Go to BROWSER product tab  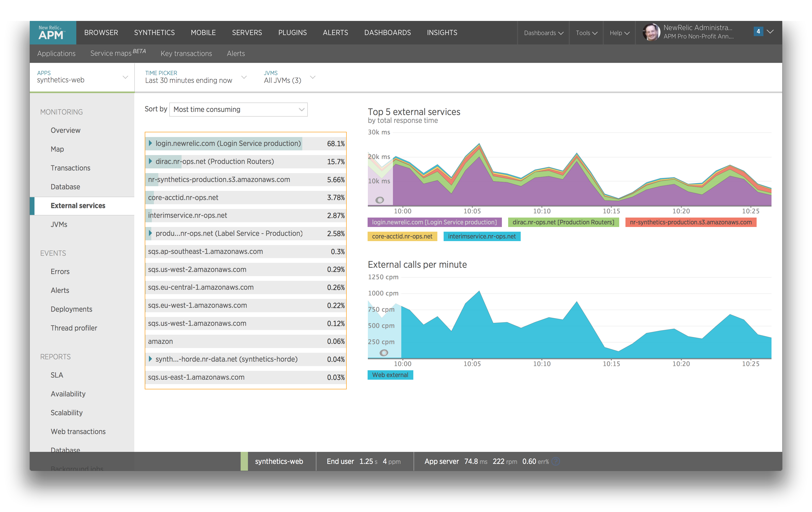(x=101, y=32)
